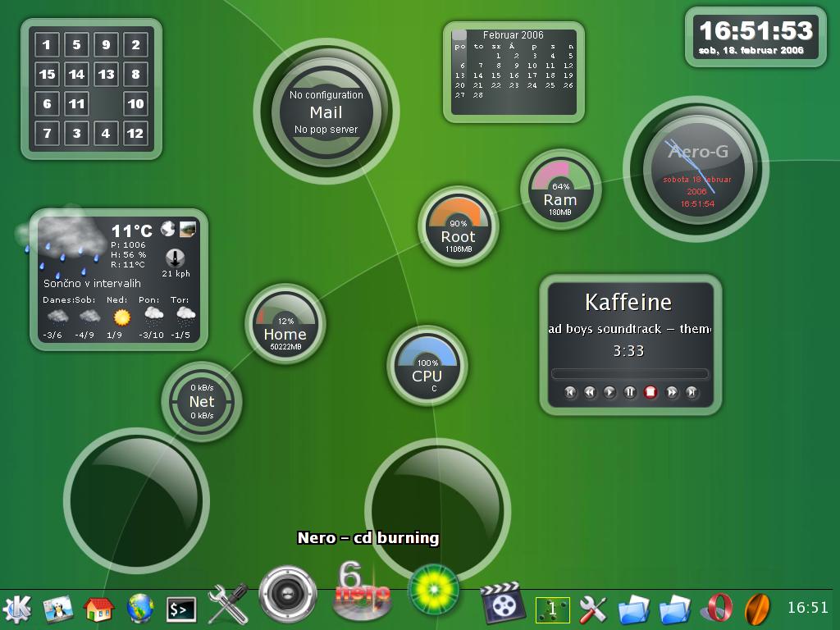The height and width of the screenshot is (630, 840).
Task: Open the KDE K menu
Action: [17, 609]
